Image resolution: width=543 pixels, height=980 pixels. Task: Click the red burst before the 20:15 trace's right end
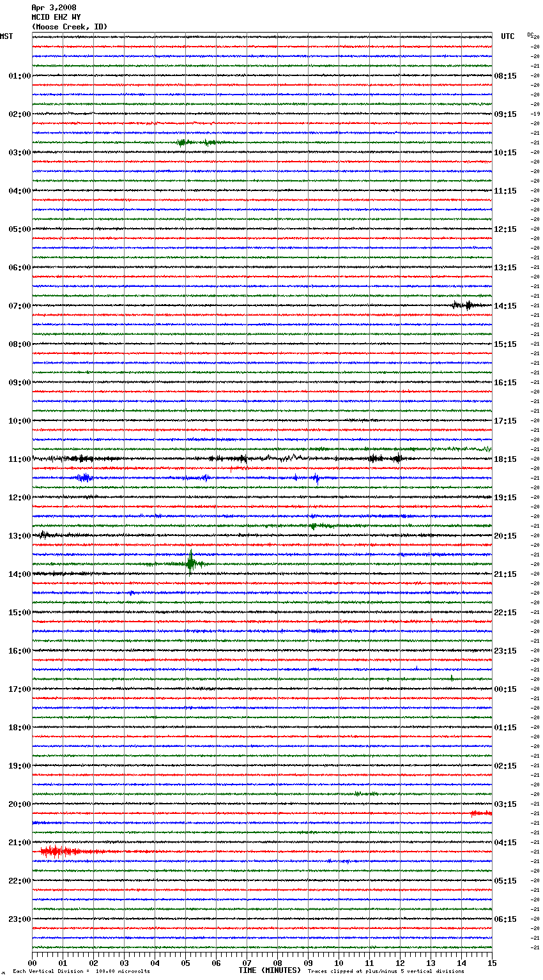480,813
